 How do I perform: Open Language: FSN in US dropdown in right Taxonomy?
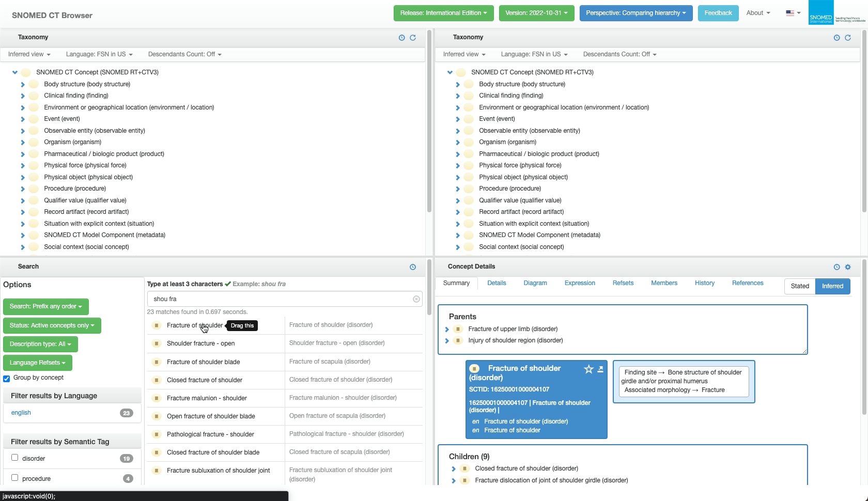tap(534, 54)
